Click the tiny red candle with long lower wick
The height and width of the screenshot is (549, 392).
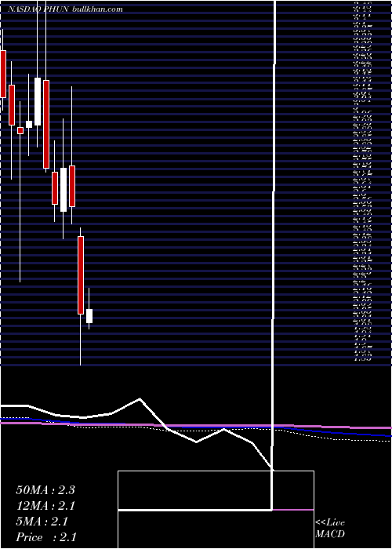coord(20,131)
